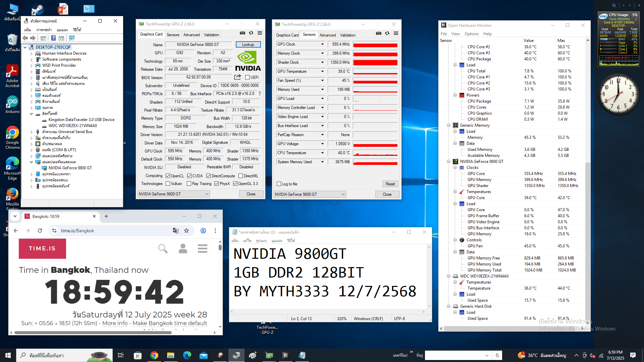Screen dimensions: 644x362
Task: Click the Bus Interface question mark icon
Action: coord(260,94)
